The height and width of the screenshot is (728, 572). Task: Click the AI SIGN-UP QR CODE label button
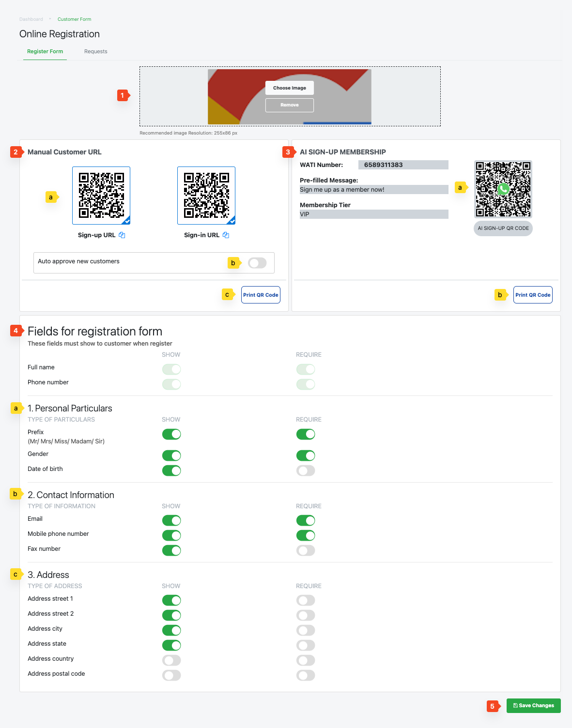[503, 228]
